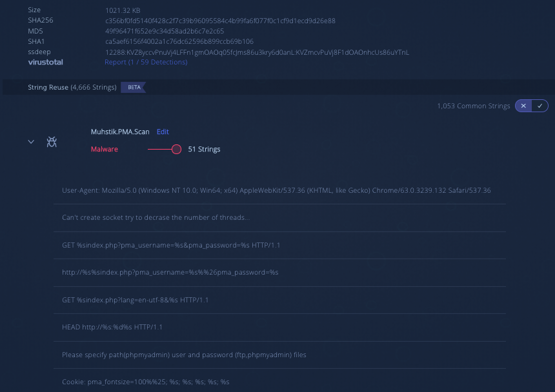The height and width of the screenshot is (392, 555).
Task: Select the http://%s%sindex.php string row
Action: click(279, 273)
